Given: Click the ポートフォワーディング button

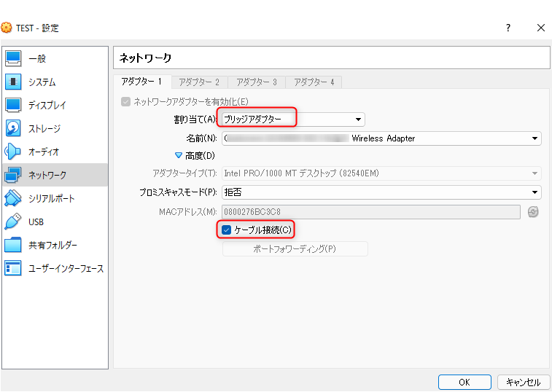Looking at the screenshot, I should 295,248.
